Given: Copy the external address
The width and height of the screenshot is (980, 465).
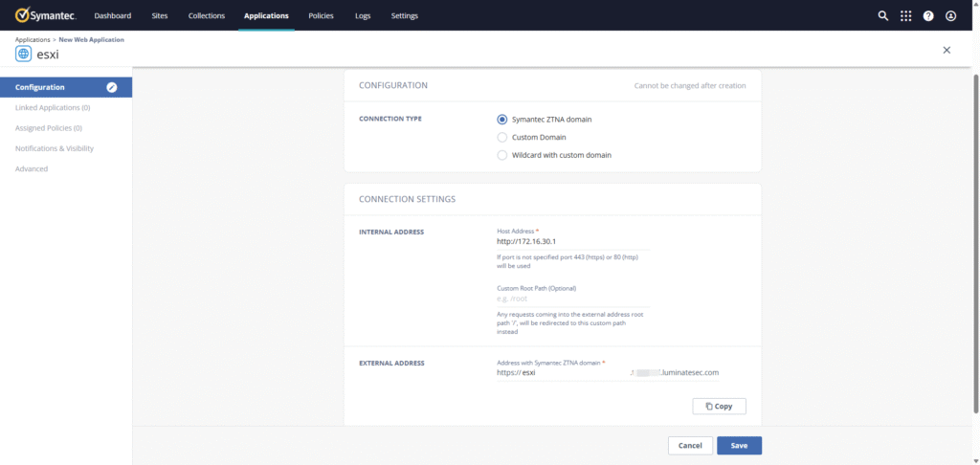Looking at the screenshot, I should (719, 407).
